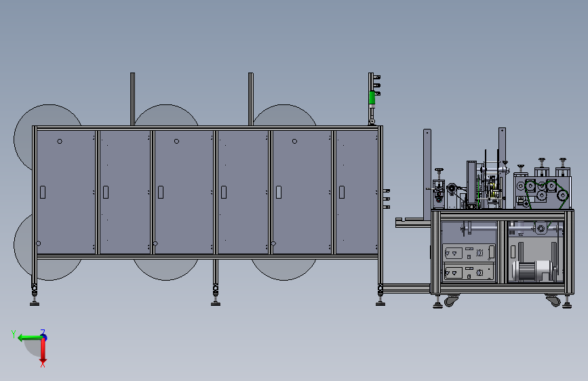Click the blue Z axis point of the triad

[44, 337]
